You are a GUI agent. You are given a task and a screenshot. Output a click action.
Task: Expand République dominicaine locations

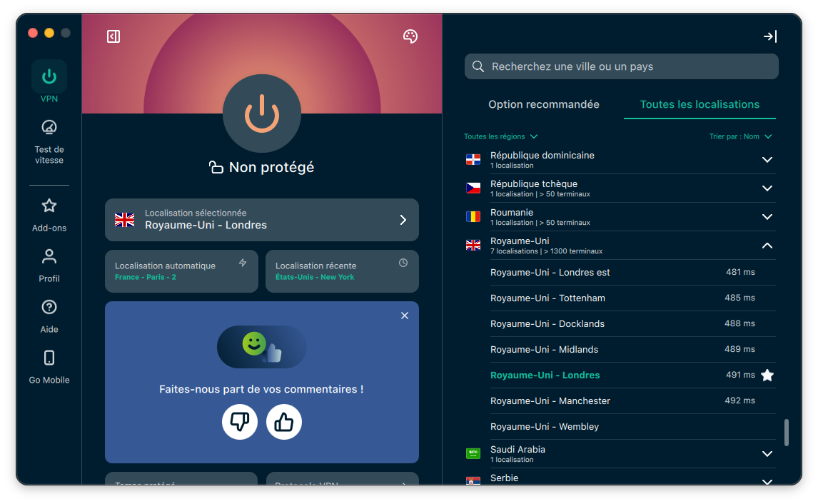pyautogui.click(x=767, y=160)
